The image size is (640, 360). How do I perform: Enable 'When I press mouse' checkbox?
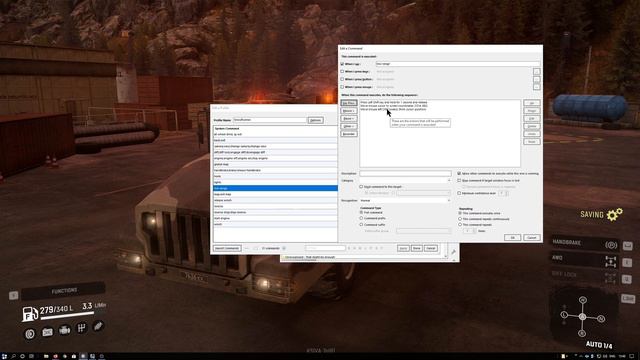[342, 87]
